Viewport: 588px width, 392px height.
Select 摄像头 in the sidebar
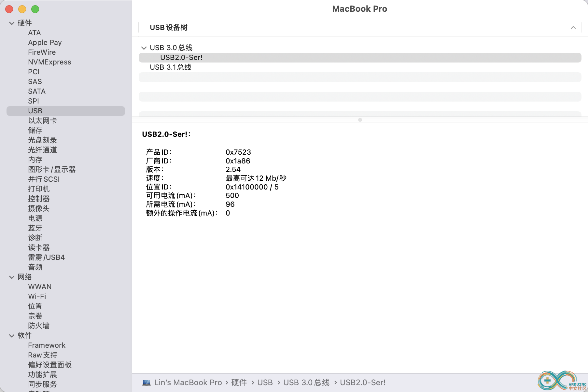39,209
